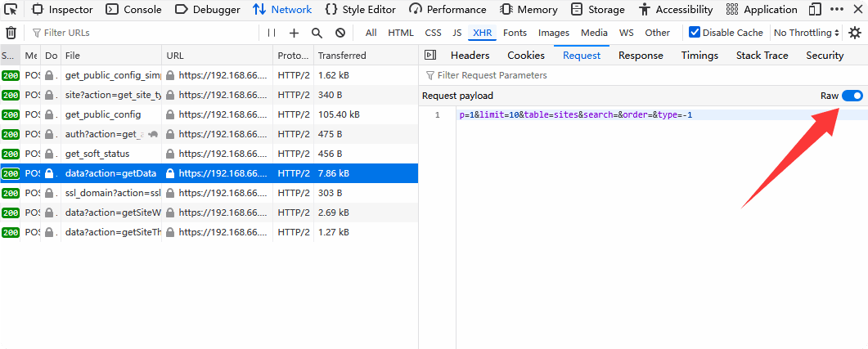Turn off the Raw payload toggle
This screenshot has width=868, height=349.
(852, 96)
